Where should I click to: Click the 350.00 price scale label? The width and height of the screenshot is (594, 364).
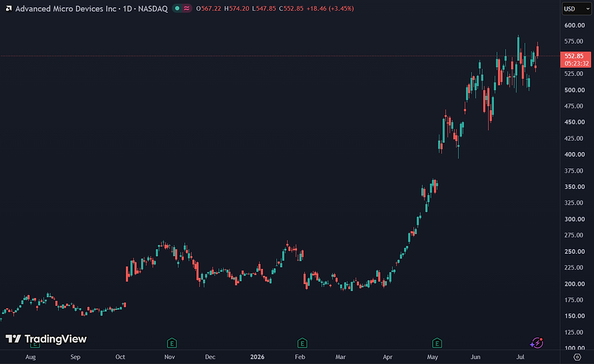575,187
